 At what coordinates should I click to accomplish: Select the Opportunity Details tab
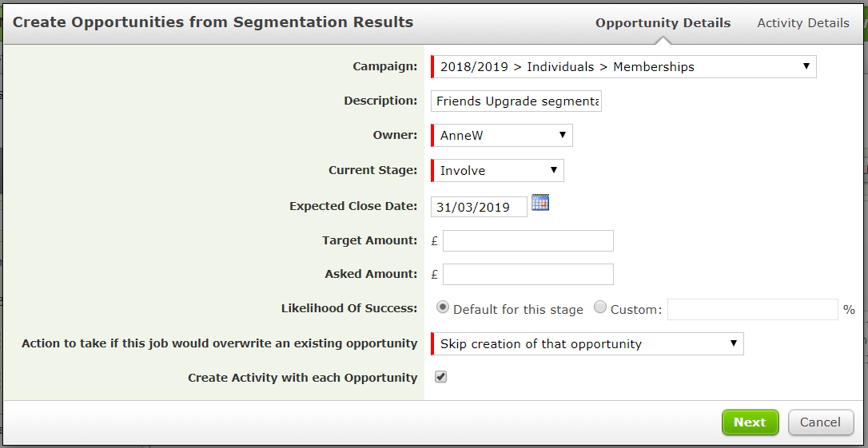click(x=663, y=23)
